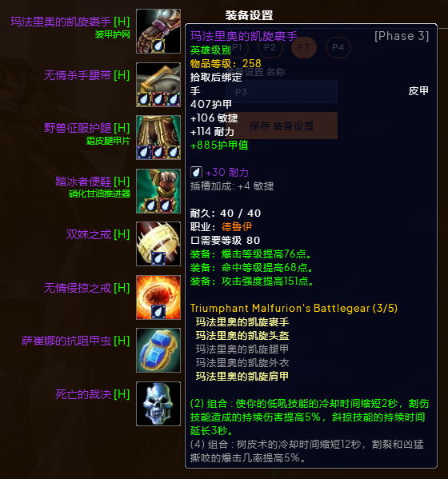The image size is (448, 479).
Task: Select the 死亡的裁决 skull trinket icon
Action: [x=158, y=404]
